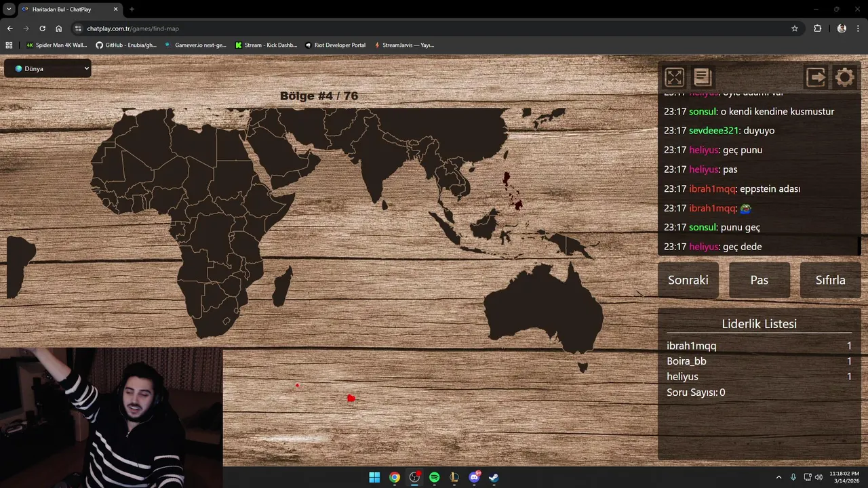Open Steam from the taskbar

(494, 477)
